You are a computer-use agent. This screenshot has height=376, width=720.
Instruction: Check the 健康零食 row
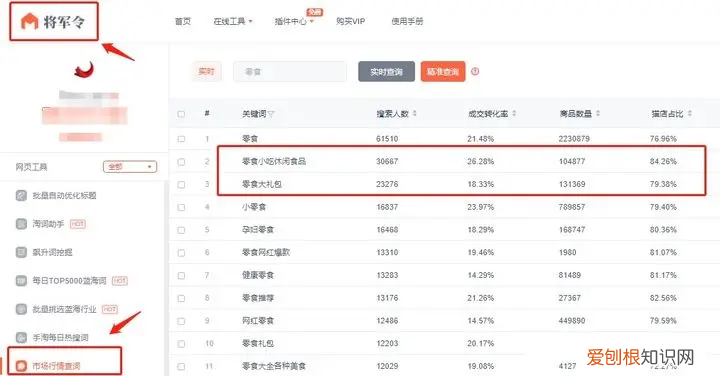[181, 275]
